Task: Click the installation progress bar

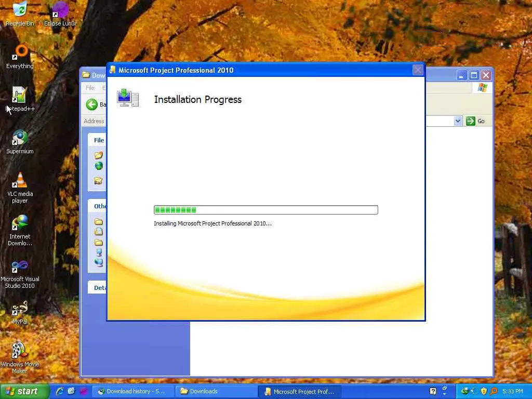Action: tap(265, 210)
